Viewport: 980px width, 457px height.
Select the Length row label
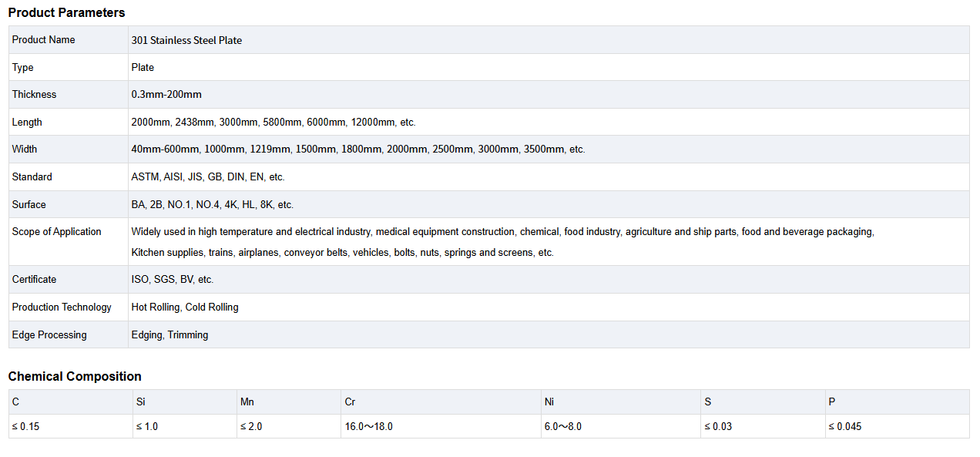[x=27, y=122]
